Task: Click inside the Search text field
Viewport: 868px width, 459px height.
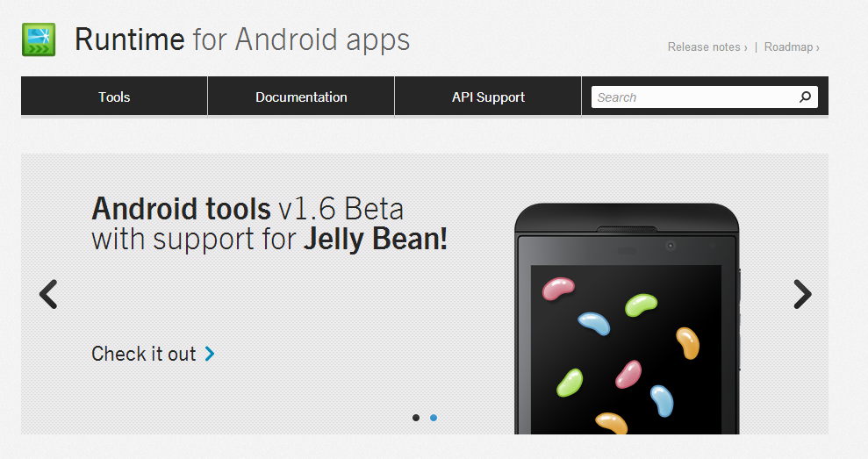Action: (x=694, y=97)
